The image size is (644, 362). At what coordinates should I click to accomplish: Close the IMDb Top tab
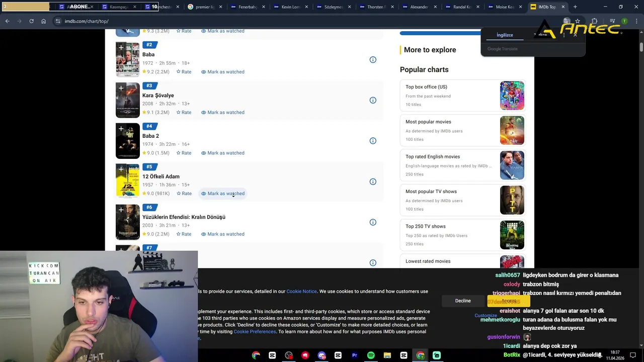point(563,7)
